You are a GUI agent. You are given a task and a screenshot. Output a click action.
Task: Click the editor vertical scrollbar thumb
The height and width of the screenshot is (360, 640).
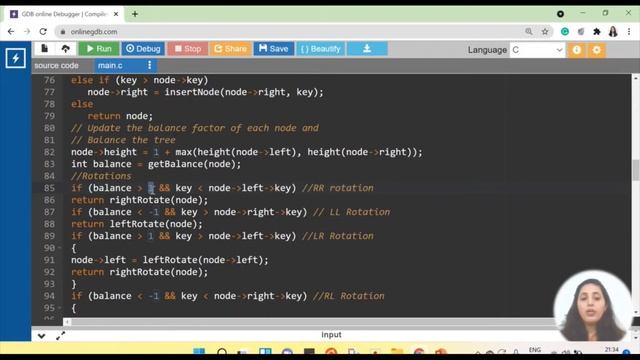tap(636, 170)
